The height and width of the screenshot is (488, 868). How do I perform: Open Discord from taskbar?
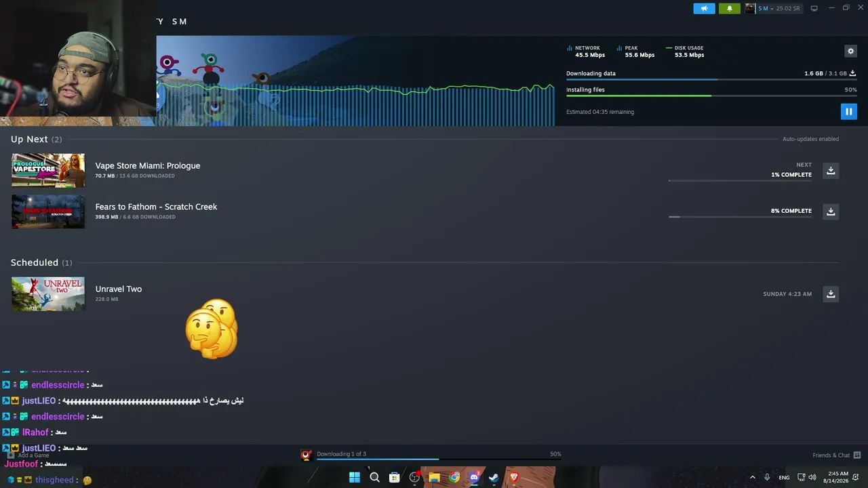(474, 477)
